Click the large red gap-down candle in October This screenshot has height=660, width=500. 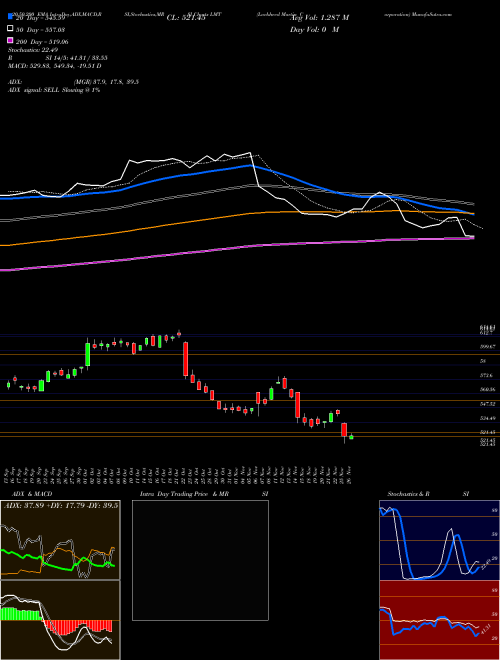pos(185,359)
